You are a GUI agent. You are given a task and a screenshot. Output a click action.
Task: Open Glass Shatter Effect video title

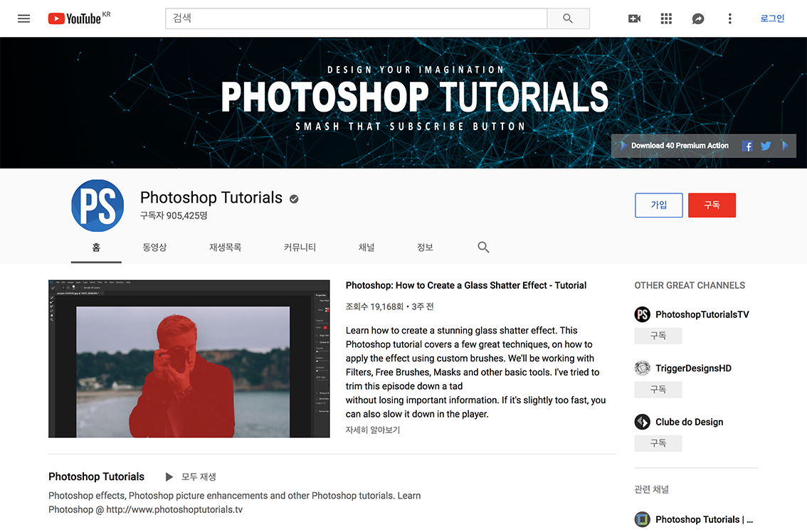click(466, 285)
